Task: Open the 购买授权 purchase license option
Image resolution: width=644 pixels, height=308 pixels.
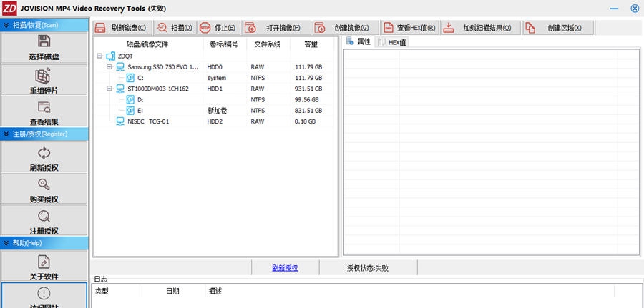Action: [44, 189]
